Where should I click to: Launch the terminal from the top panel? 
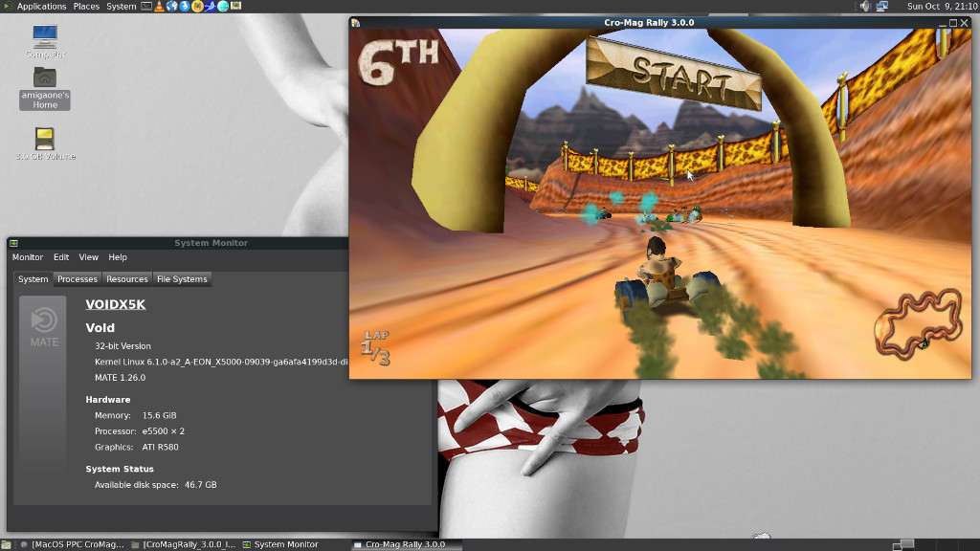pyautogui.click(x=146, y=7)
